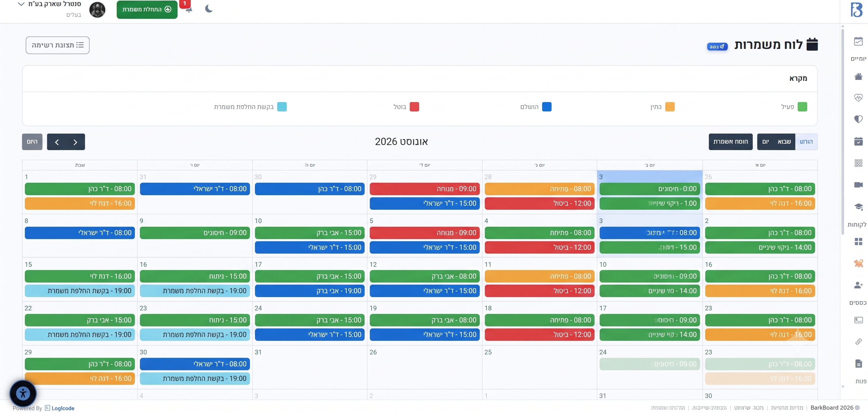Open the chain link icon in sidebar
Screen dimensions: 868x412
858,341
